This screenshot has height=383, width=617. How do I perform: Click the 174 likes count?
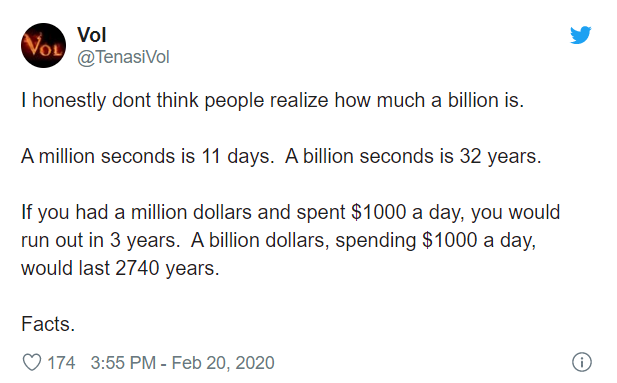(61, 363)
